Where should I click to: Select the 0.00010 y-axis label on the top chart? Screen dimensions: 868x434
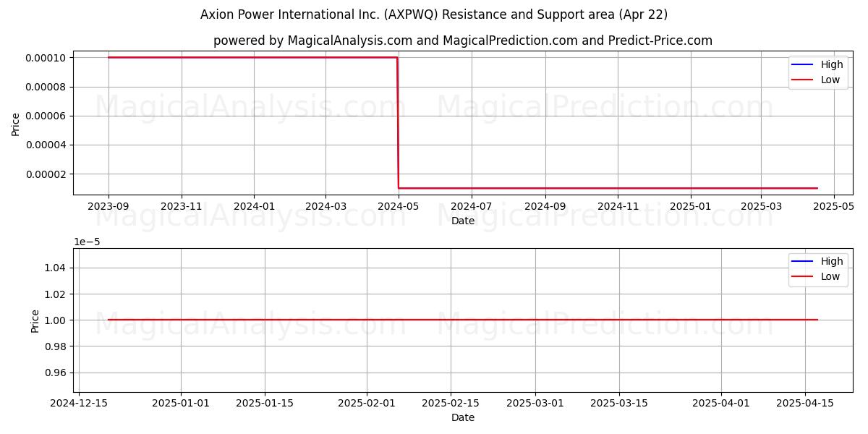45,58
